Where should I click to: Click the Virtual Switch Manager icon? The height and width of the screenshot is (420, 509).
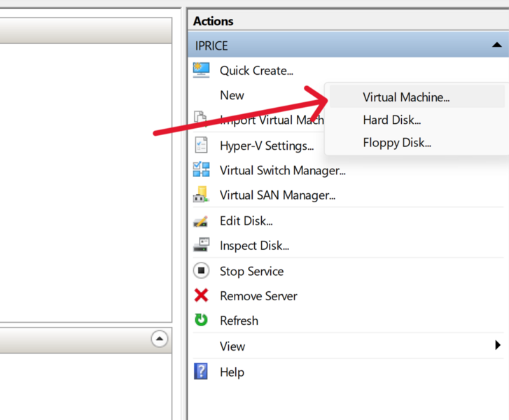201,169
